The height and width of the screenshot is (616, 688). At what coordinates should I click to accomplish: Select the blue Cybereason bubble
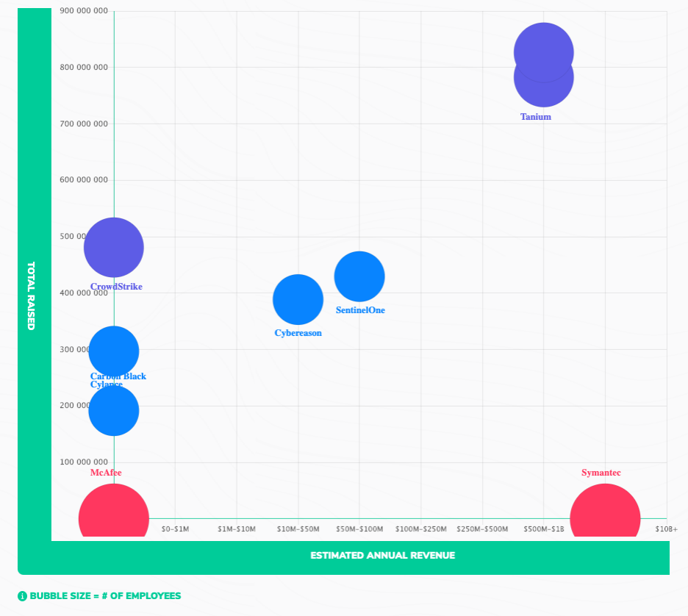(298, 299)
